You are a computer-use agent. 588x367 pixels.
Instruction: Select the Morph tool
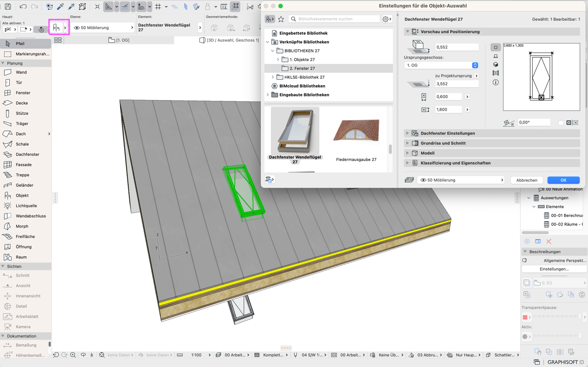(x=25, y=226)
